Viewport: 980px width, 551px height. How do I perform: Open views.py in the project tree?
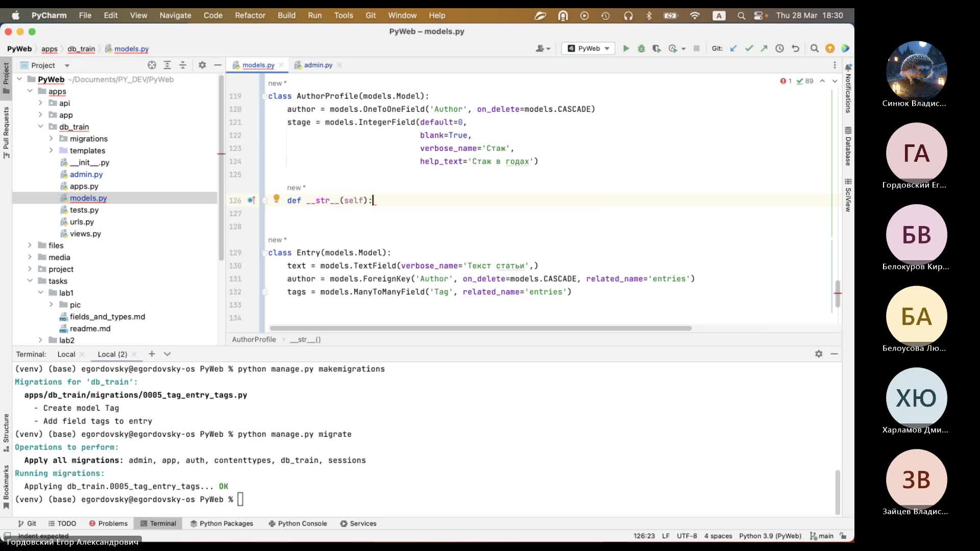tap(85, 234)
